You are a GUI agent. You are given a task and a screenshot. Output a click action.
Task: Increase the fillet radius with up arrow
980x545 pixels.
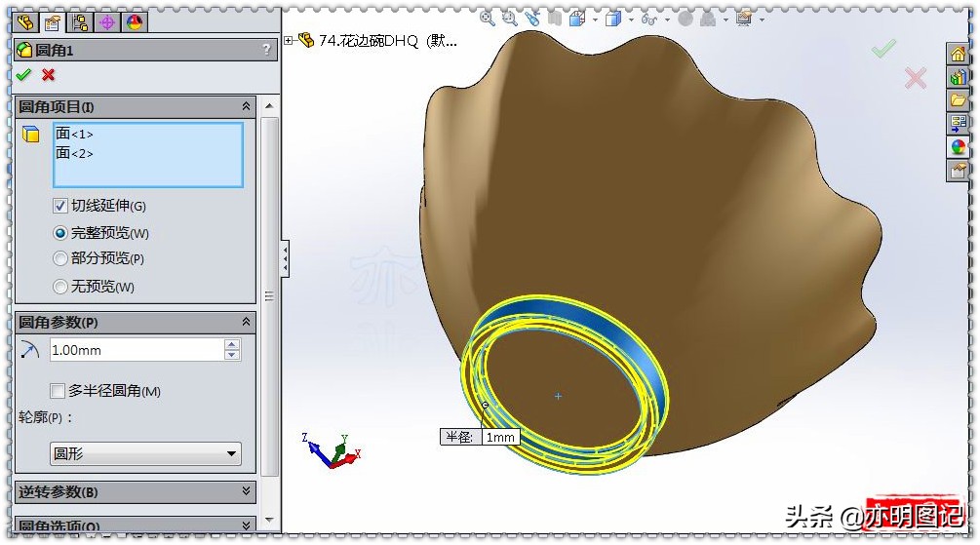[x=232, y=344]
